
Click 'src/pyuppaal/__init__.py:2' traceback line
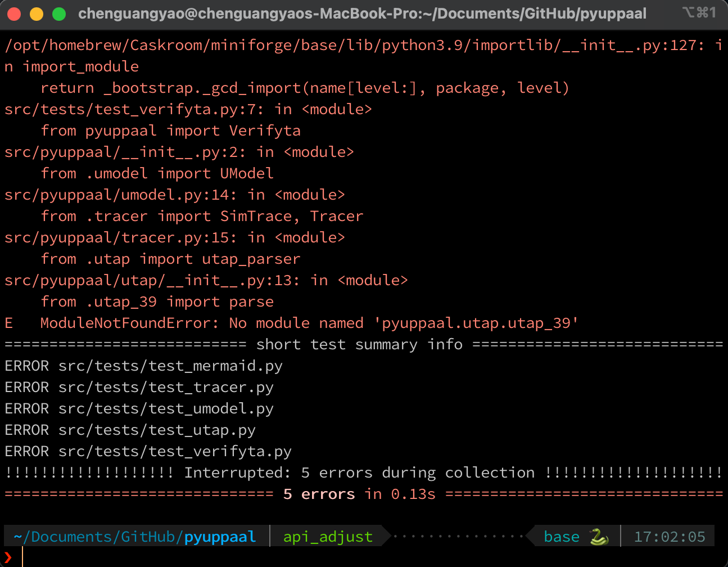[179, 152]
